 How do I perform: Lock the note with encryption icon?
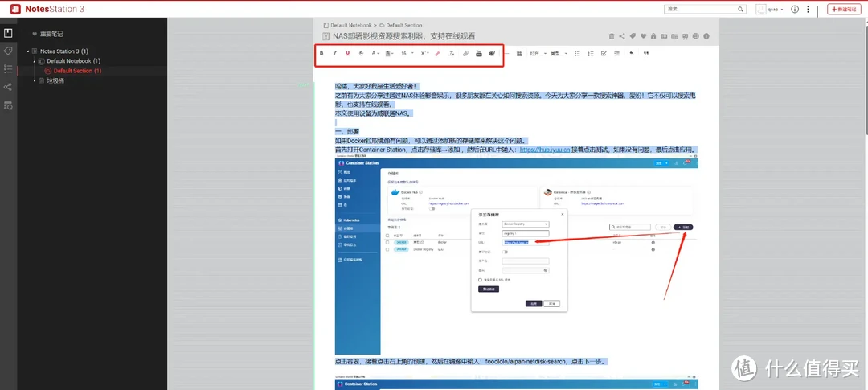point(653,36)
